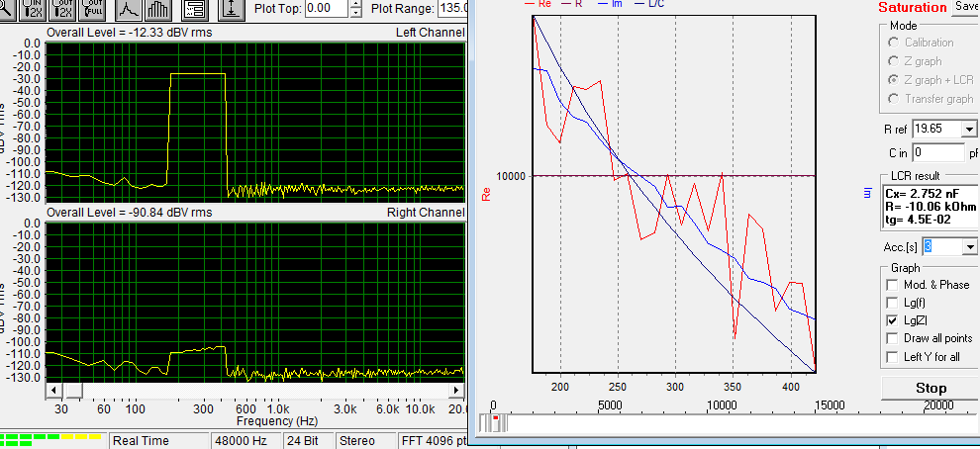The image size is (980, 449).
Task: Click the R ref 19.65 value box
Action: 937,130
